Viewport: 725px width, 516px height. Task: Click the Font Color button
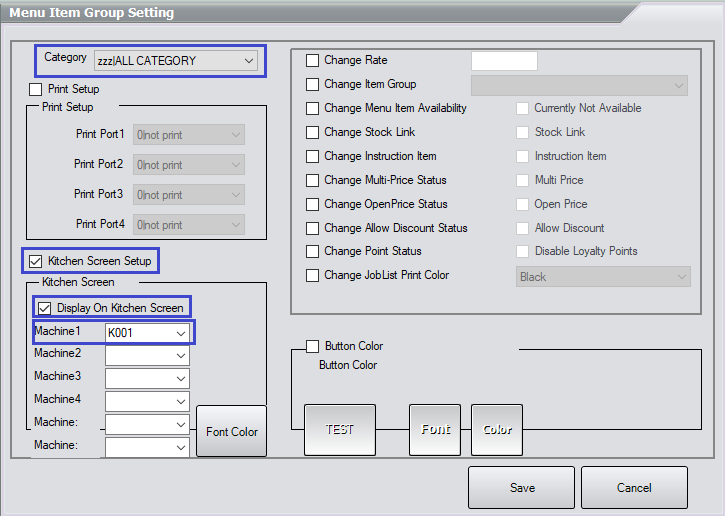[x=232, y=431]
